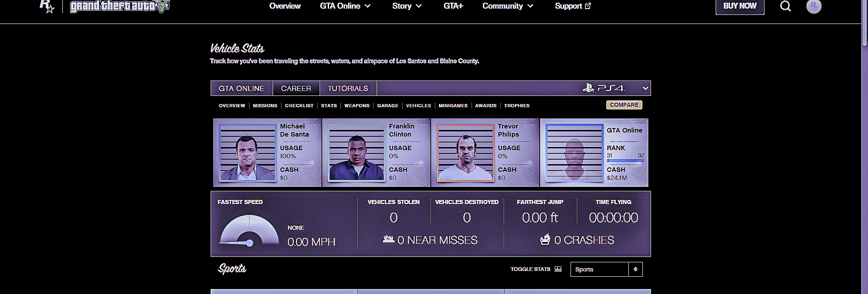Open the Sports category combo box

[x=606, y=269]
